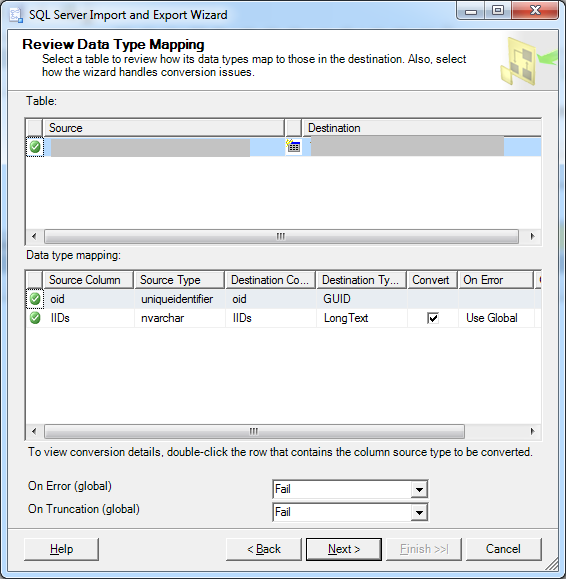Click the 'LongText' destination type cell

point(361,318)
